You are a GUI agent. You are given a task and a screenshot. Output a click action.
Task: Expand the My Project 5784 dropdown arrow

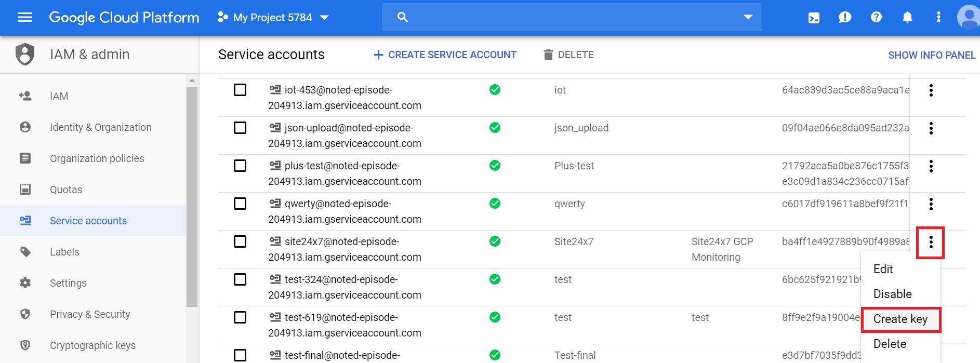(324, 18)
